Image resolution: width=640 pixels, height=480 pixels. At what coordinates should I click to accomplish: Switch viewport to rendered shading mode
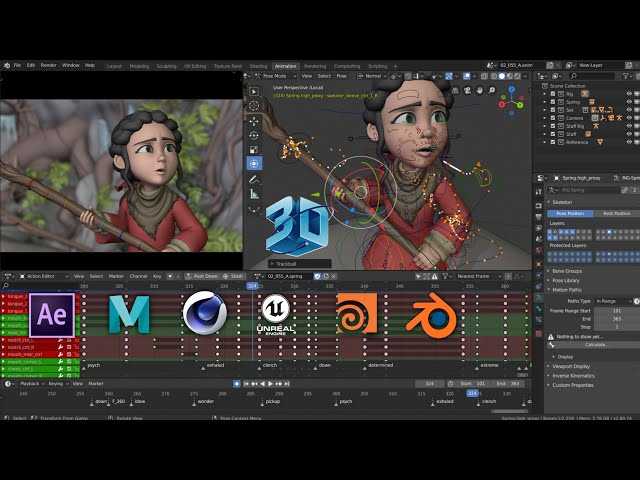point(517,76)
